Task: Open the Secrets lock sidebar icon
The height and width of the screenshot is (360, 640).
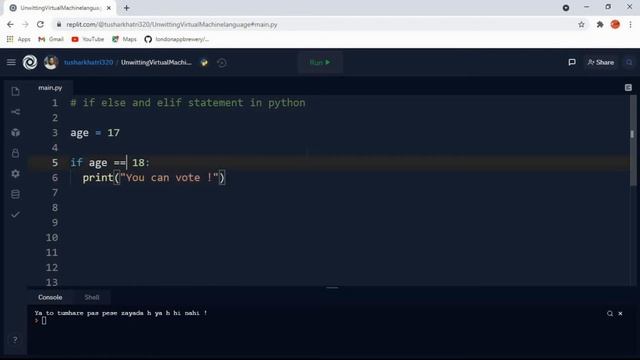Action: (16, 153)
